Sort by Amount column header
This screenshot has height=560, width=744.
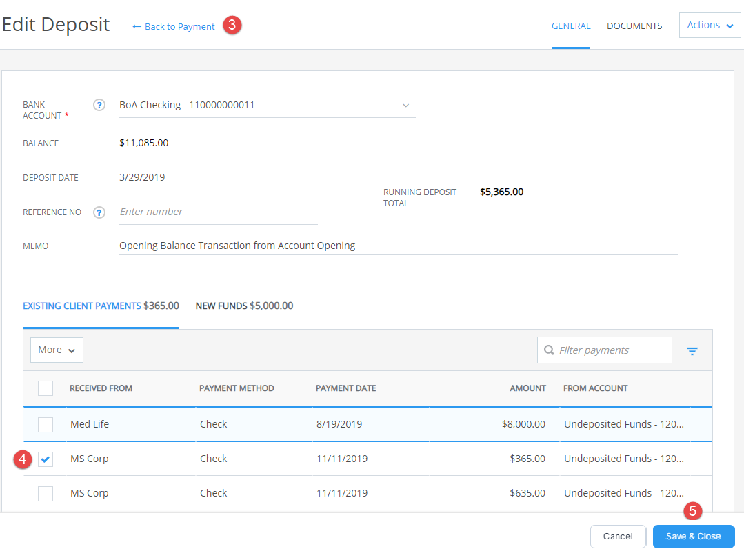click(527, 388)
